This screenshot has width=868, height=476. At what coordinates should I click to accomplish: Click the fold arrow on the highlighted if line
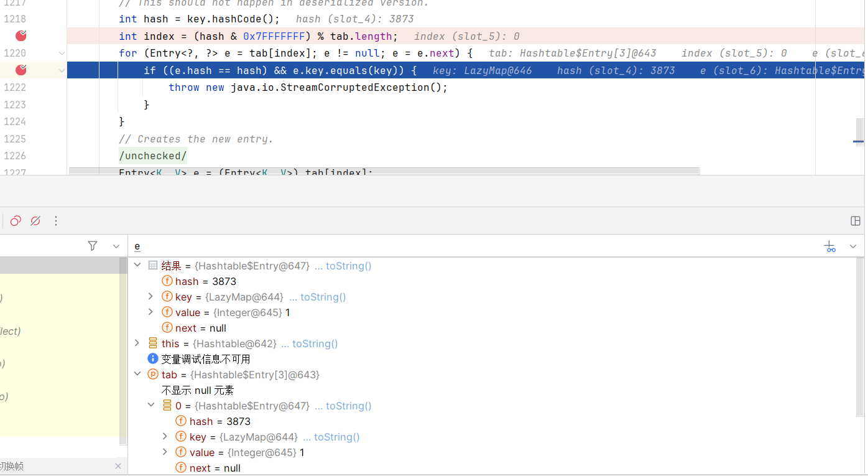(62, 70)
